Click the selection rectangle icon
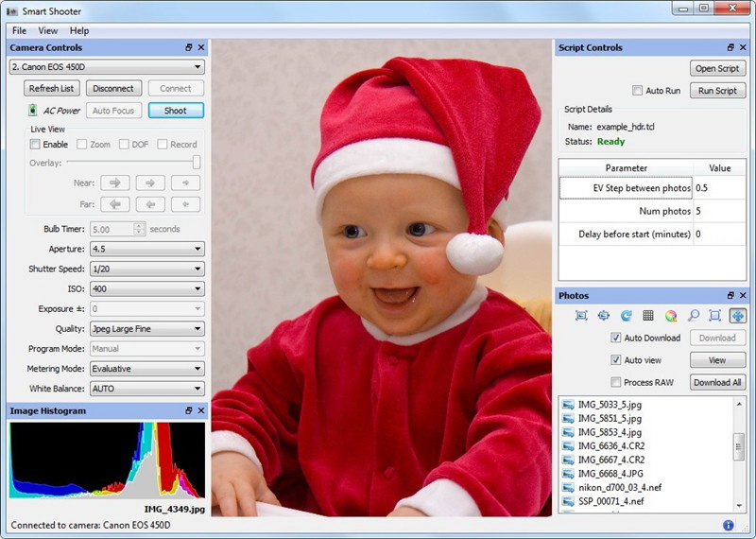The width and height of the screenshot is (756, 539). [x=715, y=316]
